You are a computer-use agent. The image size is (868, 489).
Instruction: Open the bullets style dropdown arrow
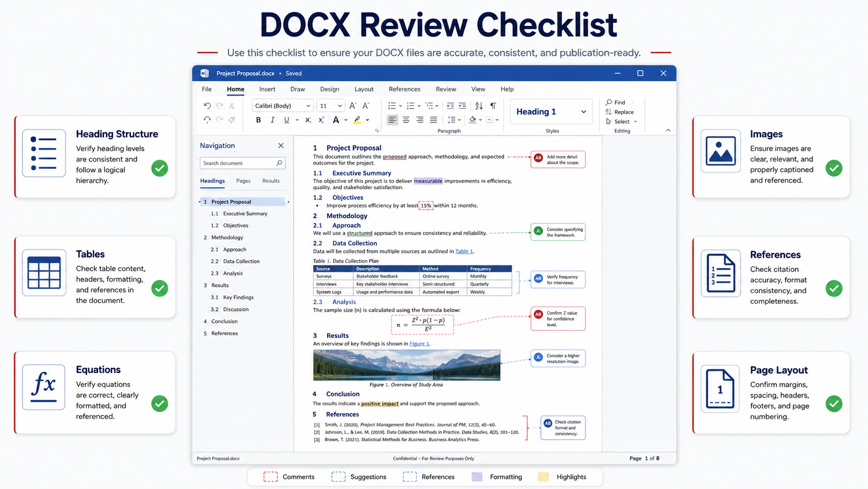400,106
